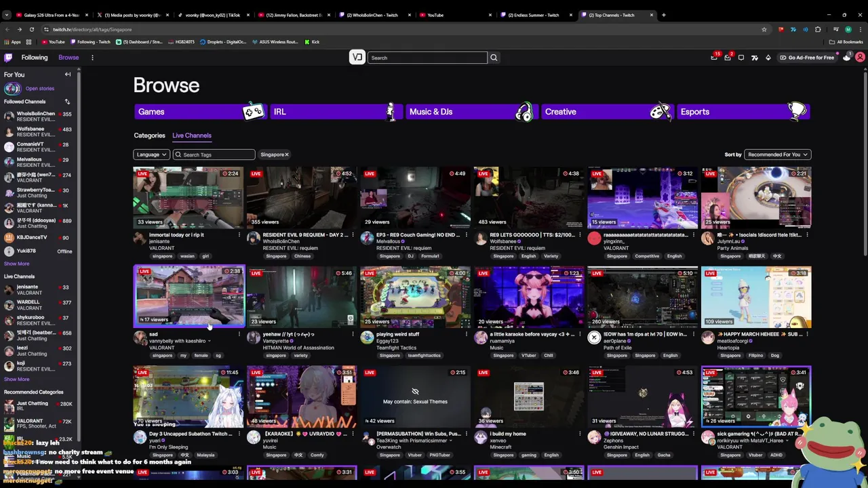
Task: Open the Recommended For You sort dropdown
Action: [777, 155]
